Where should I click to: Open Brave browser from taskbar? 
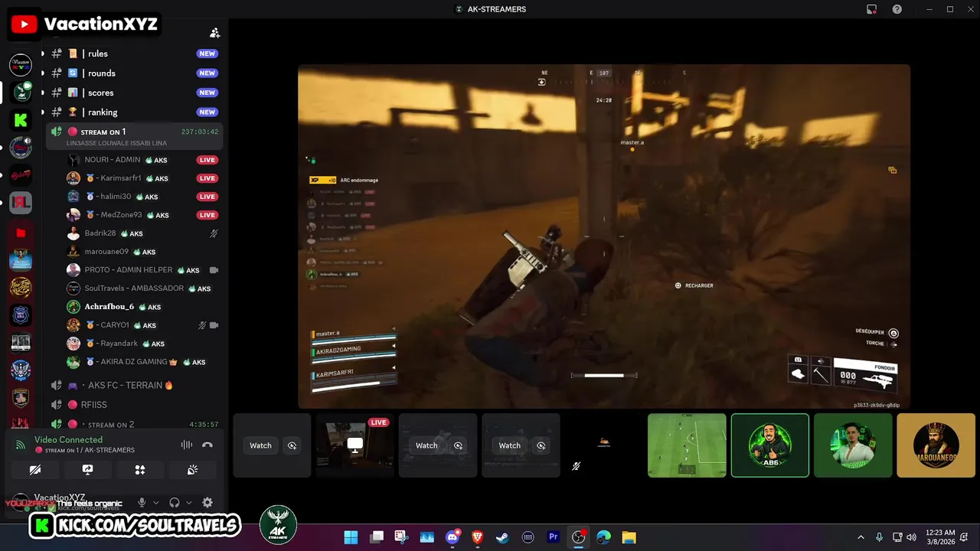pyautogui.click(x=478, y=537)
